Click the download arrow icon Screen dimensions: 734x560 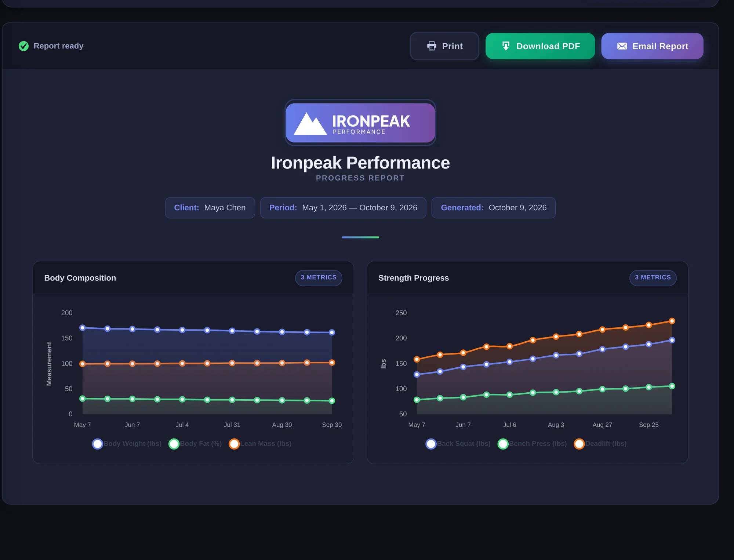tap(506, 46)
